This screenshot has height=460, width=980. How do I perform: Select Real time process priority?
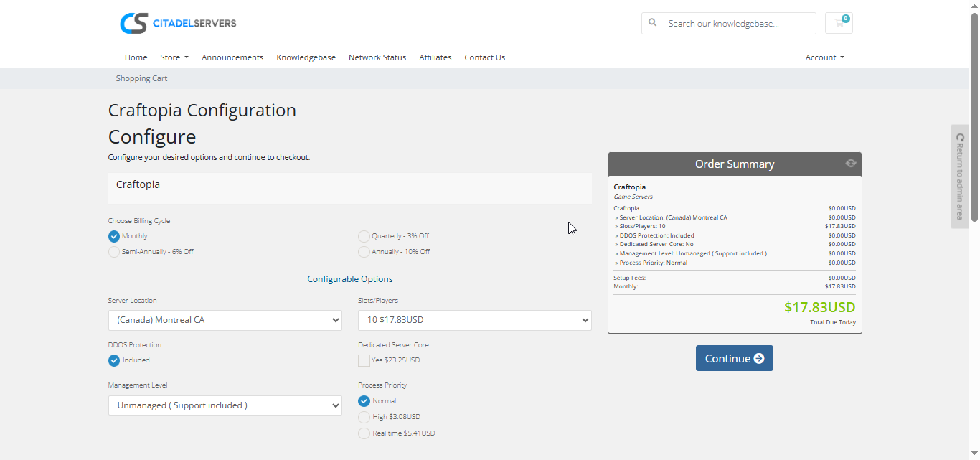click(364, 433)
